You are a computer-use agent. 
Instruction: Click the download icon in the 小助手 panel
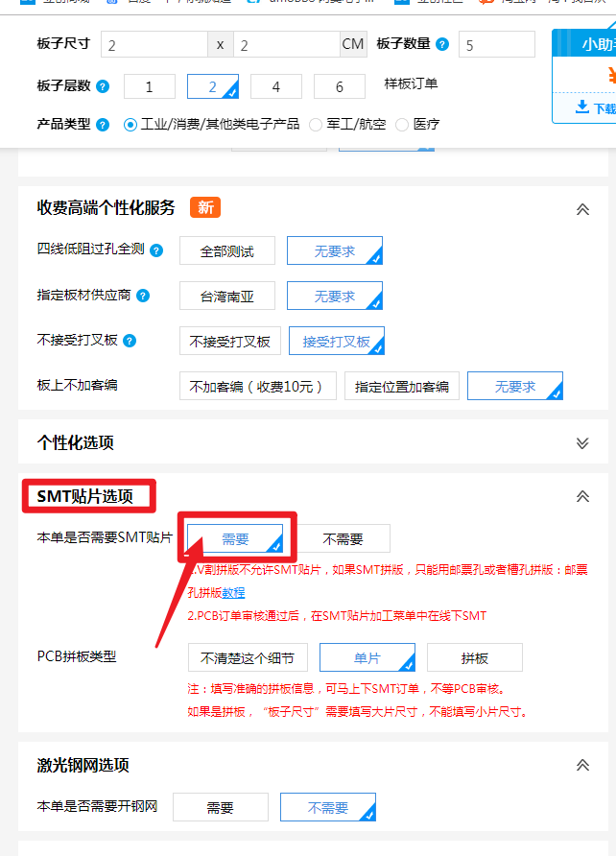tap(582, 107)
